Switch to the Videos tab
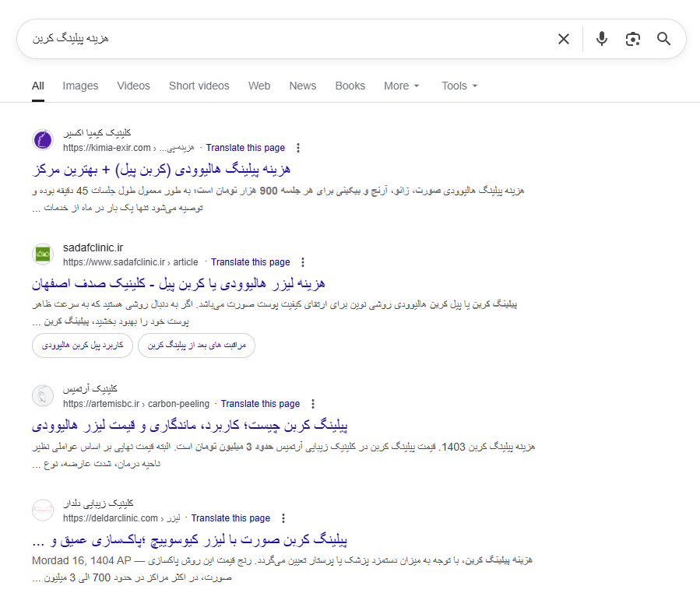This screenshot has height=593, width=700. [x=133, y=86]
